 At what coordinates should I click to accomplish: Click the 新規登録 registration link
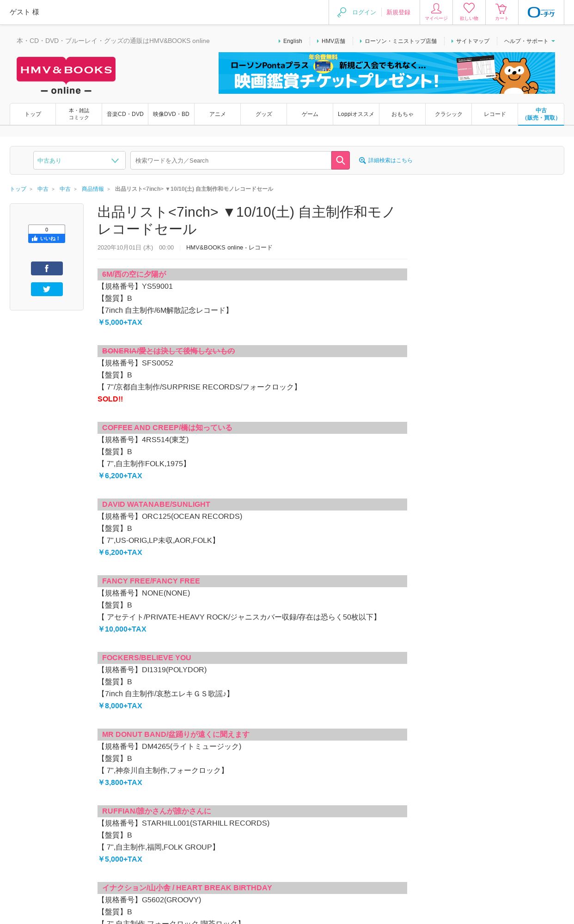pos(398,12)
